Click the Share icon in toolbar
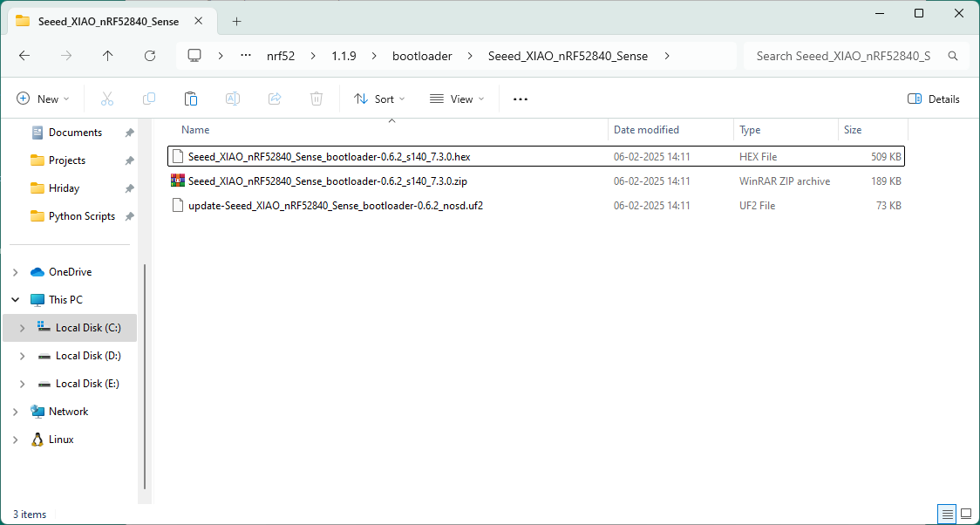Viewport: 980px width, 525px height. [275, 99]
